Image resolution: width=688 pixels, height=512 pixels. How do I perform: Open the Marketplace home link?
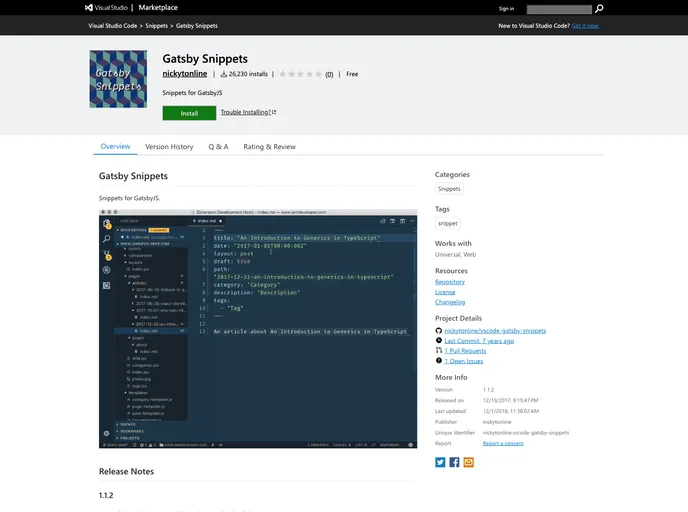(x=158, y=7)
